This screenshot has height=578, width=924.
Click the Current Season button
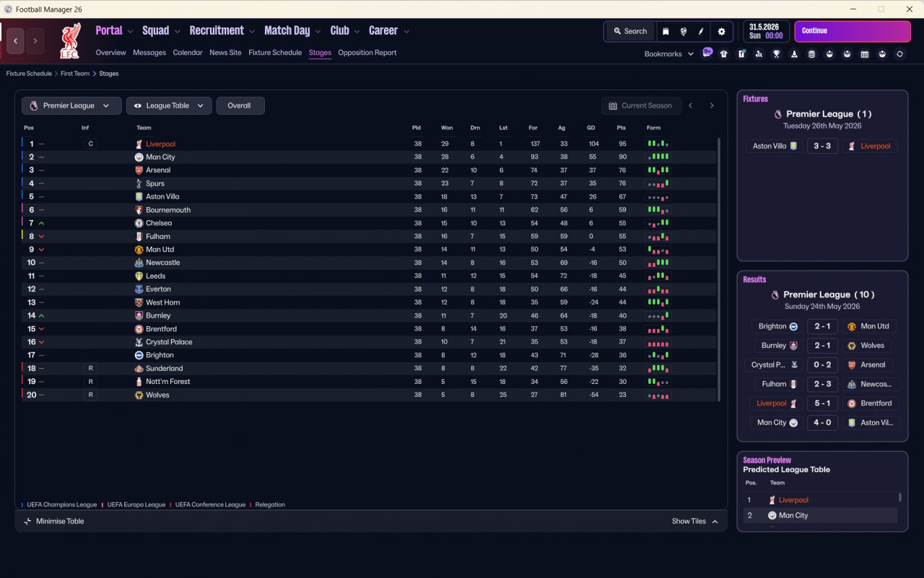tap(640, 105)
